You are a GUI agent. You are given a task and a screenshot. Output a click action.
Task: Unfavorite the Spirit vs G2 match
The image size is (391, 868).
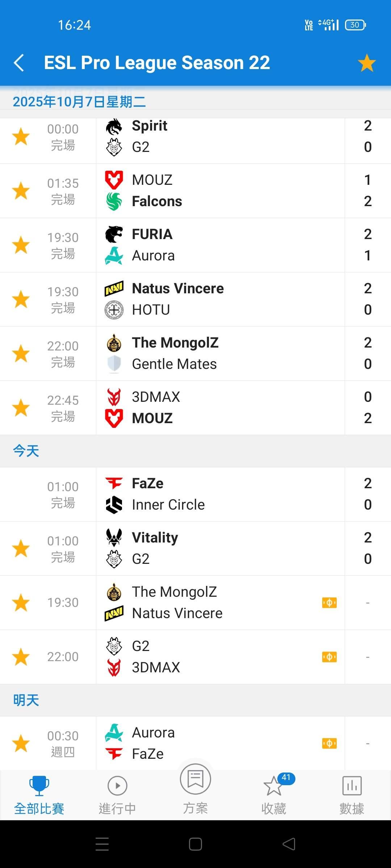(x=21, y=137)
